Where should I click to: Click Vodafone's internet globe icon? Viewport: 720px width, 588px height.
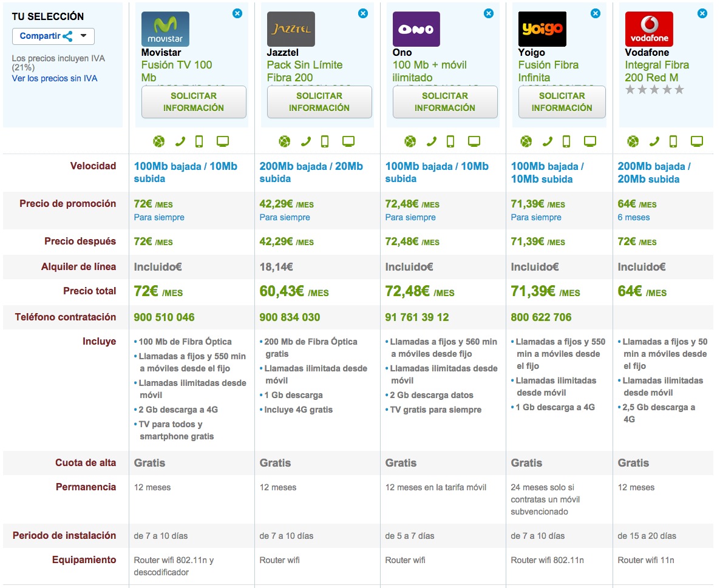[x=633, y=141]
